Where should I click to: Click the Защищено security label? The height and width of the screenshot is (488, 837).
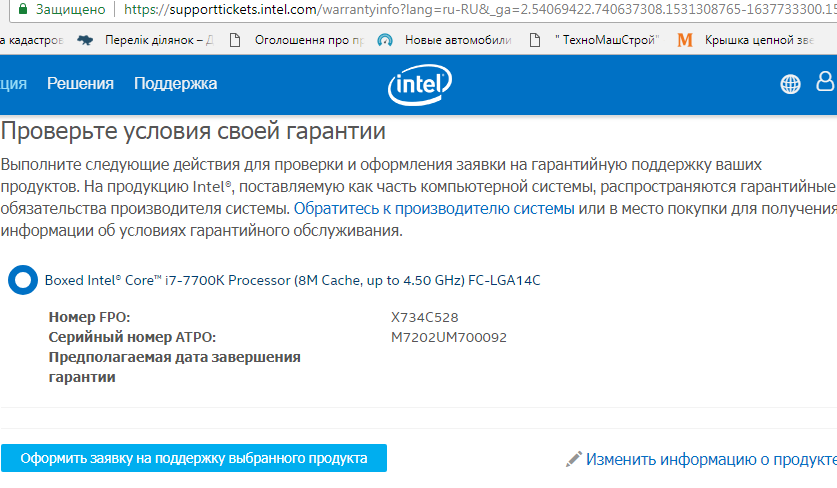pos(70,10)
